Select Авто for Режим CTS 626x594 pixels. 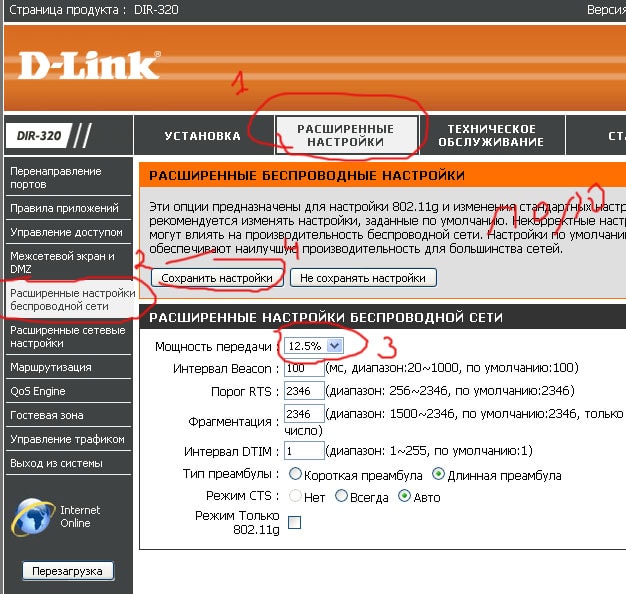404,496
